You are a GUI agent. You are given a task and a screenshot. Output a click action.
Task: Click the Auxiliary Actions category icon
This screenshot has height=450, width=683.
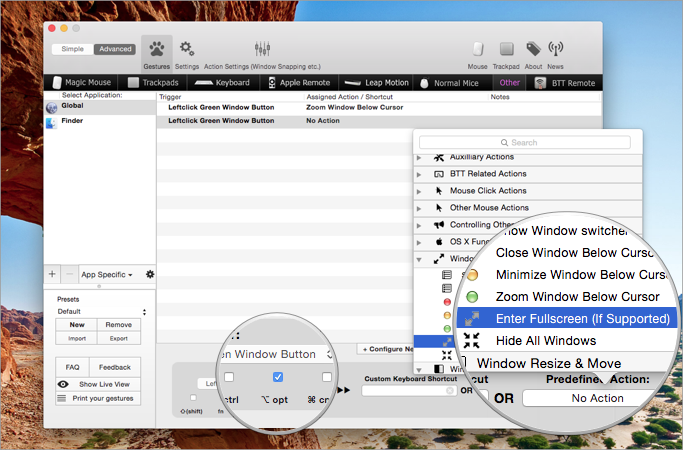point(439,157)
